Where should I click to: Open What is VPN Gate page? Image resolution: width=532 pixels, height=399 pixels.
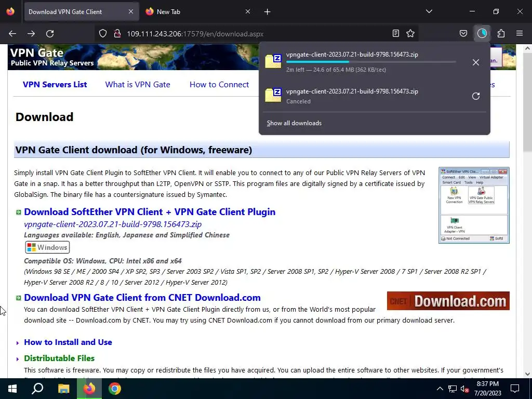tap(138, 85)
